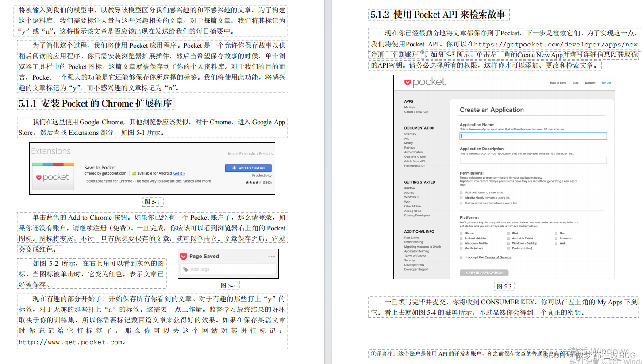Open Migrating Accounts to OAuth link
642x364 pixels.
point(423,247)
